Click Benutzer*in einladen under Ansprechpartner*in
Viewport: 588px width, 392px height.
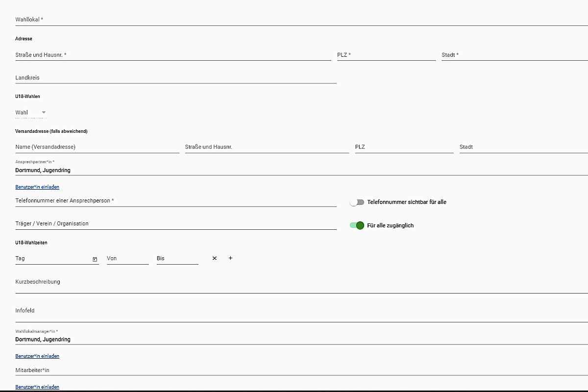coord(37,187)
